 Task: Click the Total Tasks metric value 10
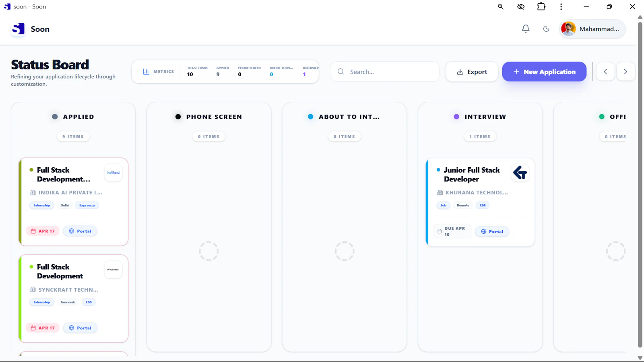click(190, 74)
